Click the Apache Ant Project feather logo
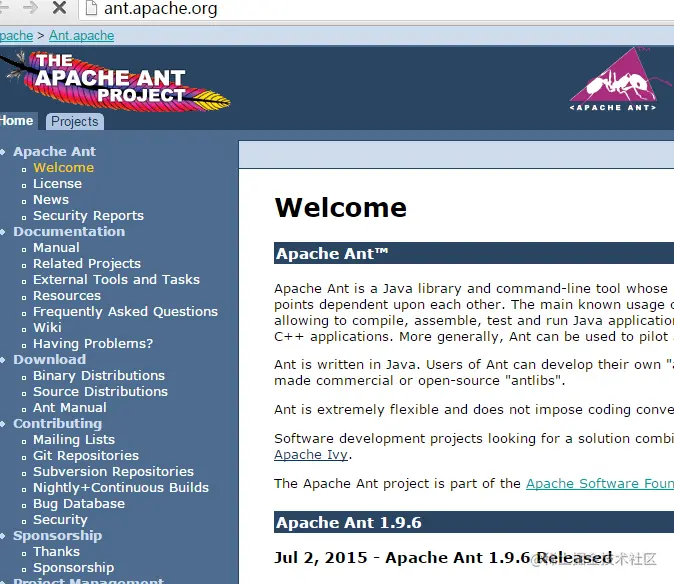 pos(116,81)
